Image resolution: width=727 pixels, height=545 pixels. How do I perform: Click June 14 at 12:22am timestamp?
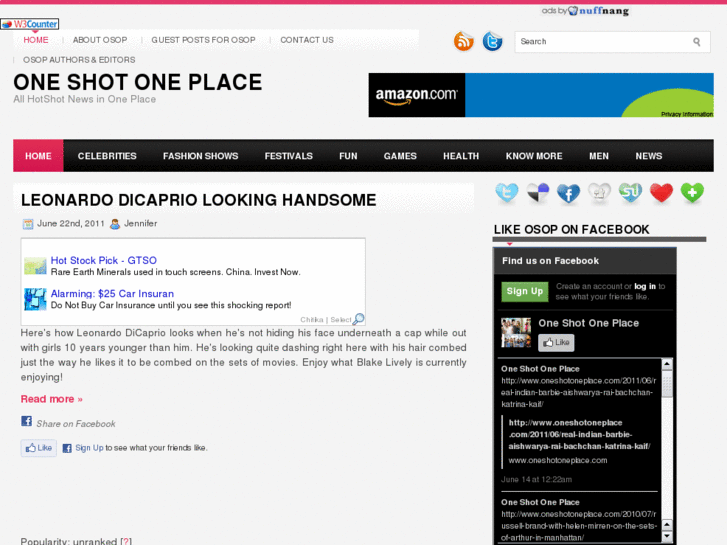(536, 480)
